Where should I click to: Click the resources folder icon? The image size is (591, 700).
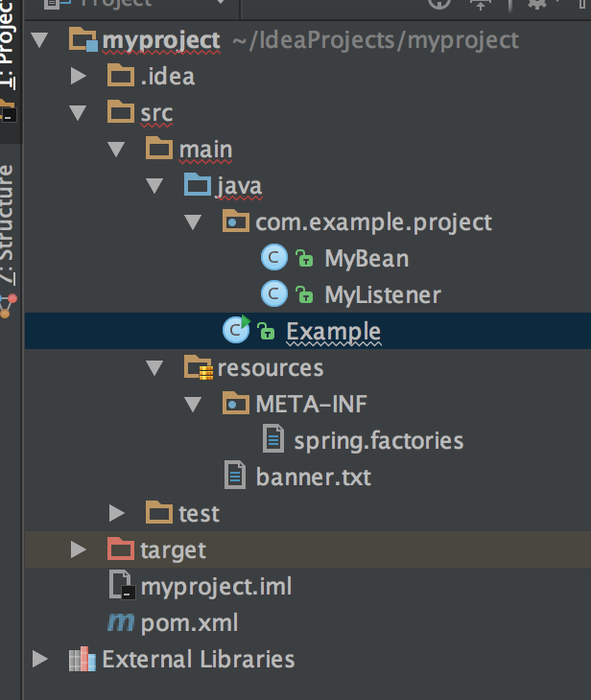(198, 367)
